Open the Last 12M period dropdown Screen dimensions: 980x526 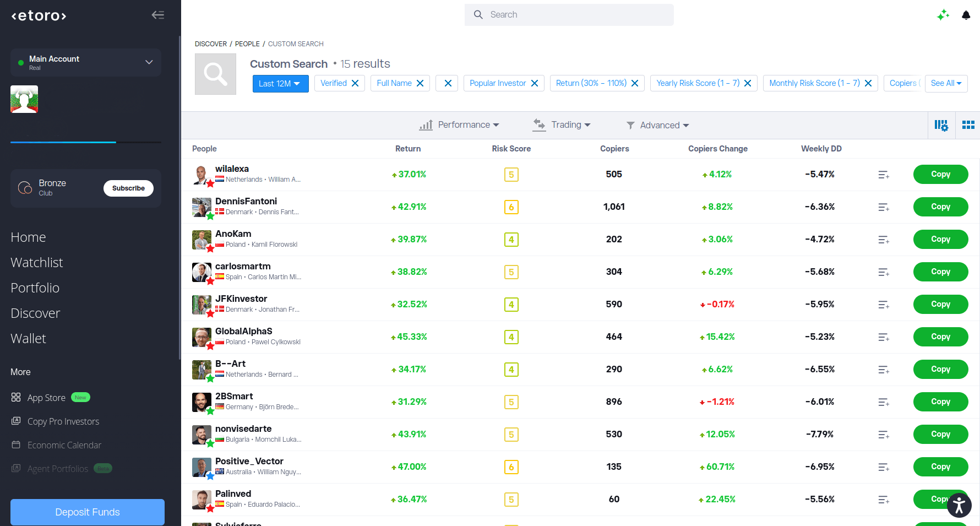280,83
